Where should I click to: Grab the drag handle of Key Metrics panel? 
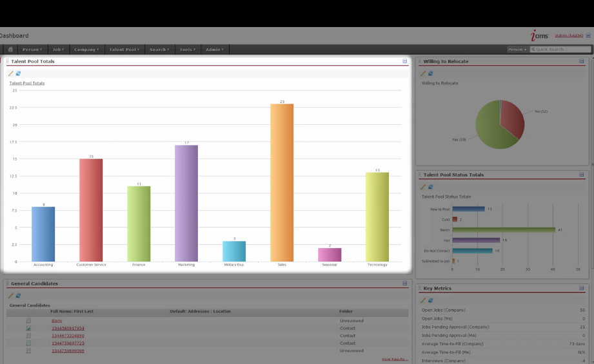coord(420,288)
